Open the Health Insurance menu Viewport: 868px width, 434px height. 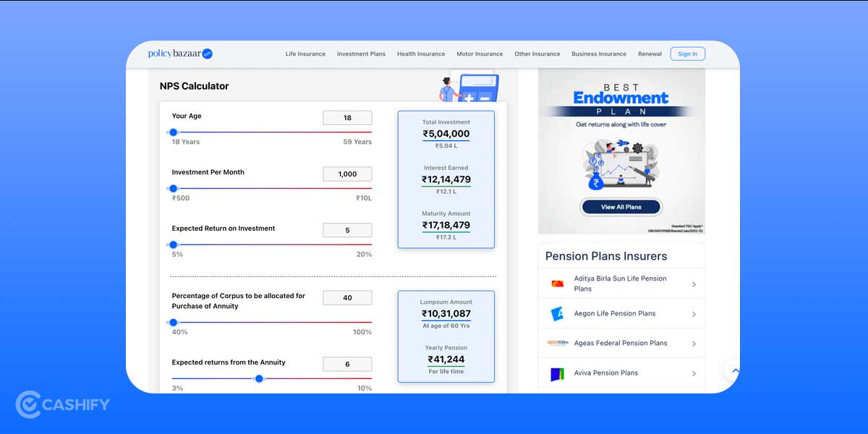[421, 54]
